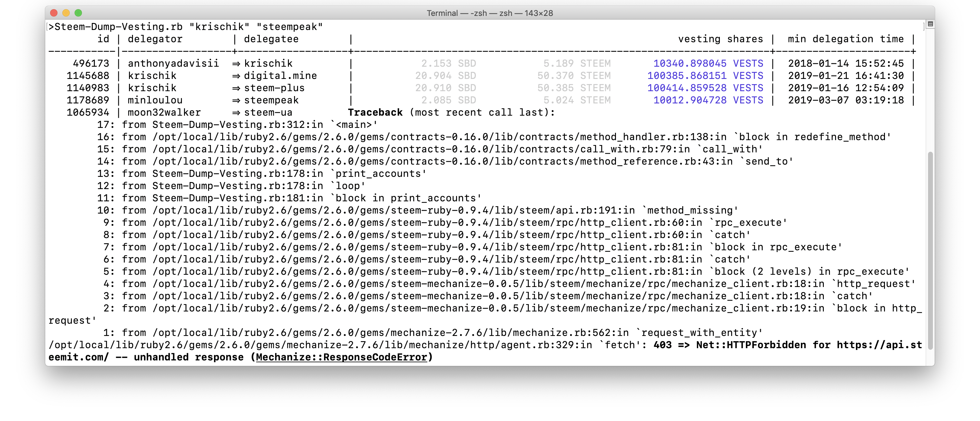Click the red close window button
This screenshot has width=980, height=421.
coord(53,13)
